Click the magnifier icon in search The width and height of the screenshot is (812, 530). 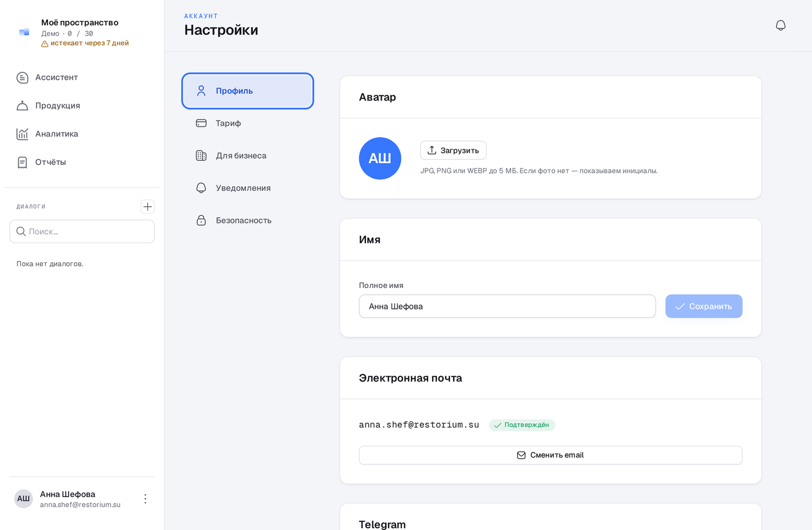click(21, 232)
